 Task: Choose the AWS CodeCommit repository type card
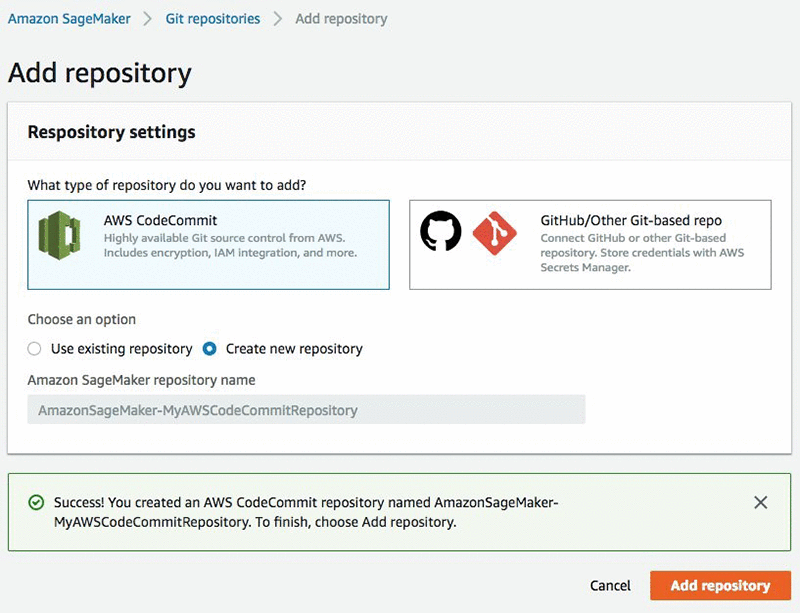(208, 245)
